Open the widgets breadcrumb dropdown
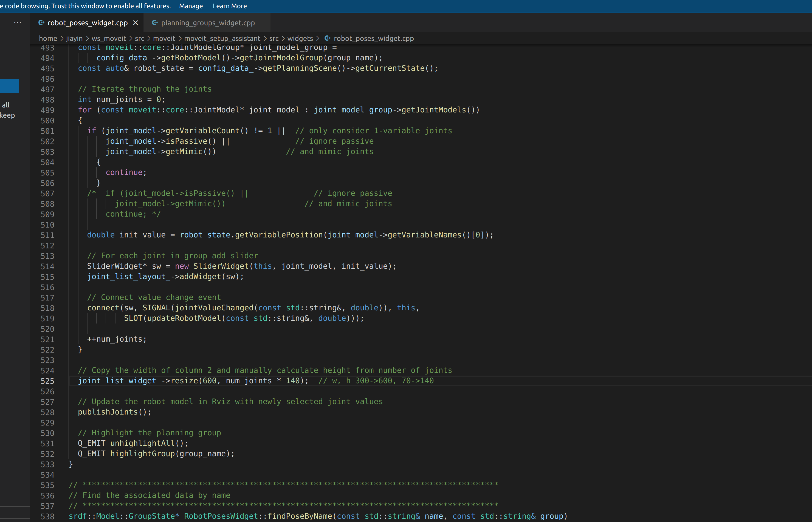This screenshot has width=812, height=522. click(x=300, y=38)
